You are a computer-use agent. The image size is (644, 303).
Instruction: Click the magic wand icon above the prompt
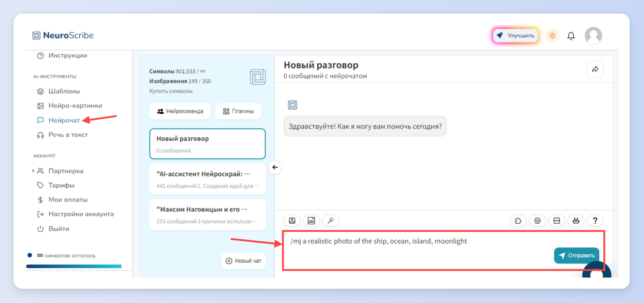331,221
